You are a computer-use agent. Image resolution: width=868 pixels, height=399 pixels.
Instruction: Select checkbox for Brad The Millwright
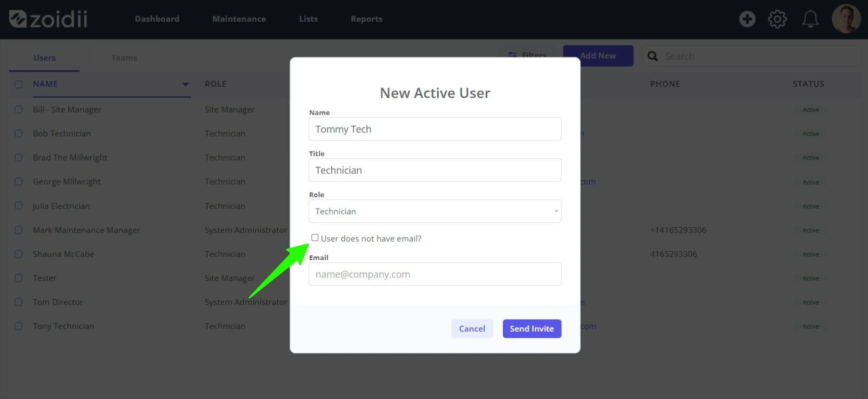coord(19,157)
